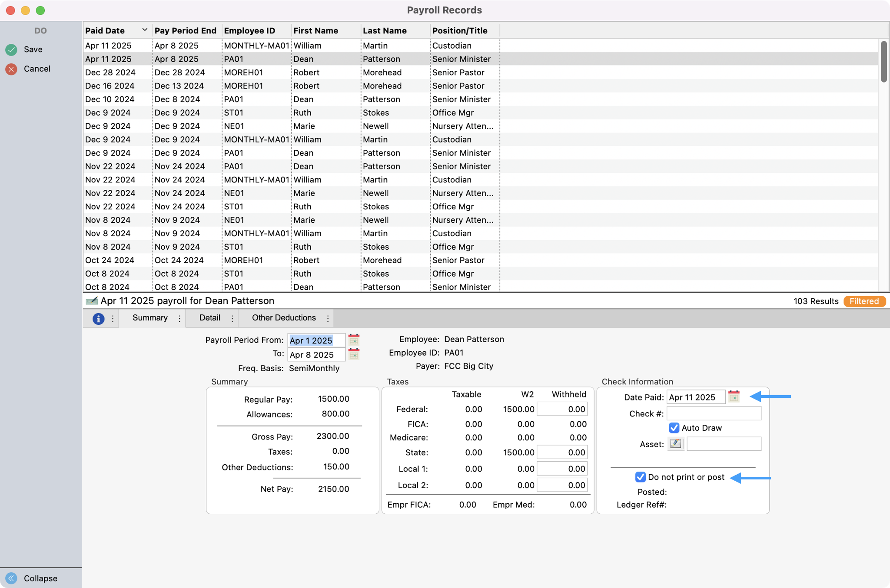Click the sort chevron on the Paid Date column

(x=145, y=30)
